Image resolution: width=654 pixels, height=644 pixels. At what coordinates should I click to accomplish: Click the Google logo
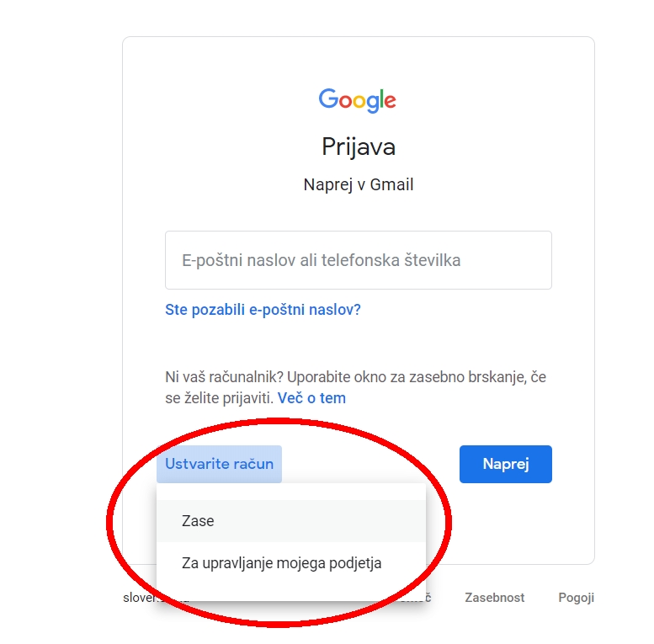click(x=357, y=100)
